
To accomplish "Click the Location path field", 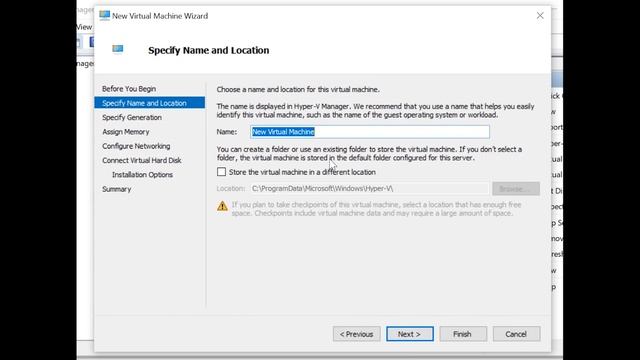I will [x=369, y=188].
